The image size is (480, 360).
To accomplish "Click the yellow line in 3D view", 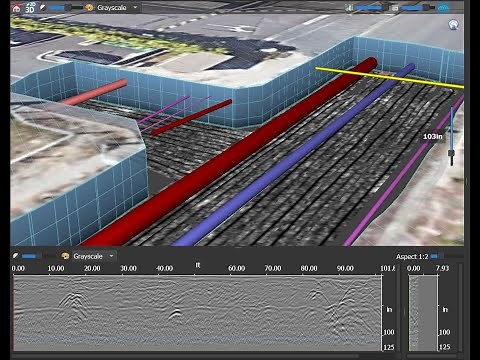I will 389,78.
